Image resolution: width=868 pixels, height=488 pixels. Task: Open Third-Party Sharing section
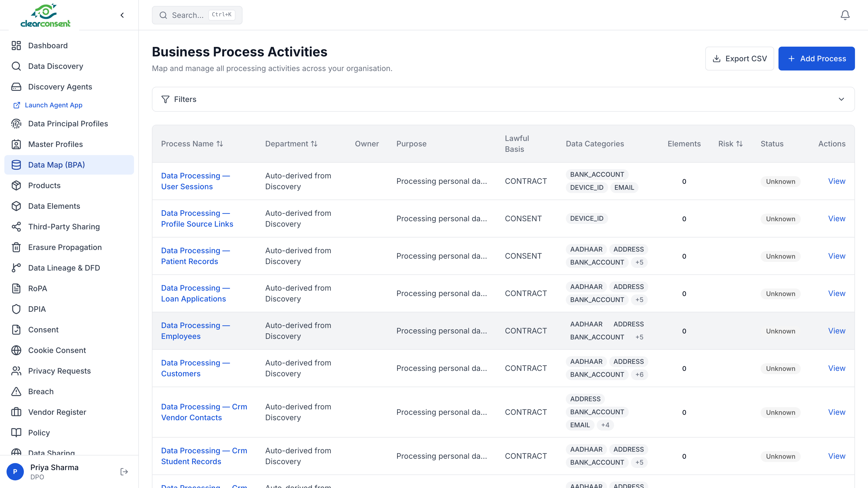69,226
